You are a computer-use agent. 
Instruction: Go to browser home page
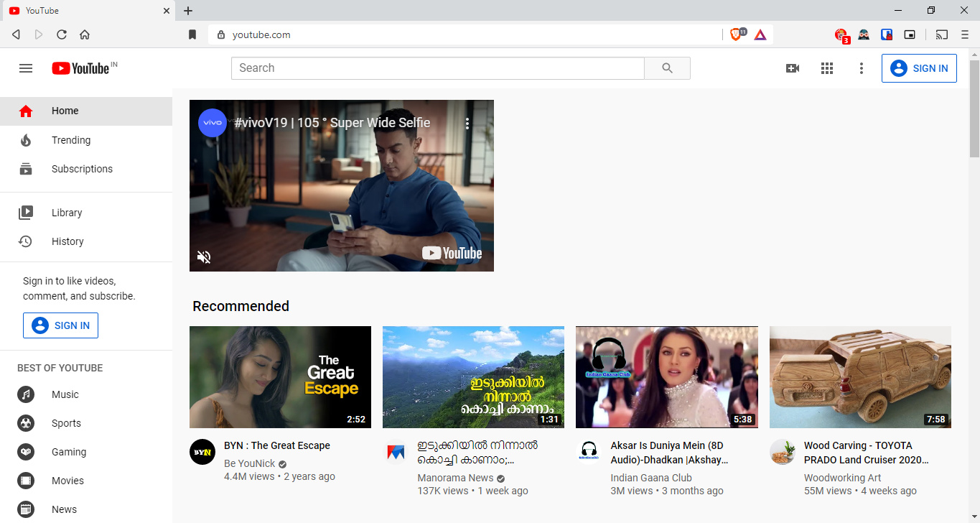85,34
